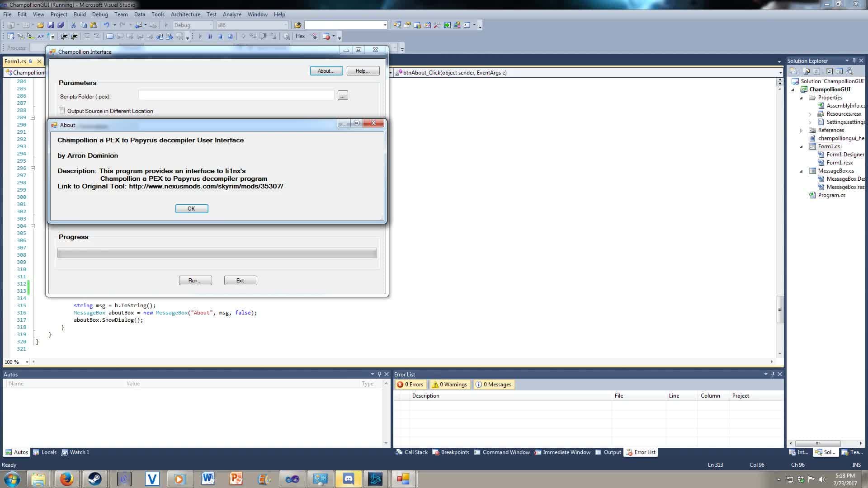Viewport: 868px width, 488px height.
Task: Click Solution Explorer Properties icon
Action: (x=793, y=71)
